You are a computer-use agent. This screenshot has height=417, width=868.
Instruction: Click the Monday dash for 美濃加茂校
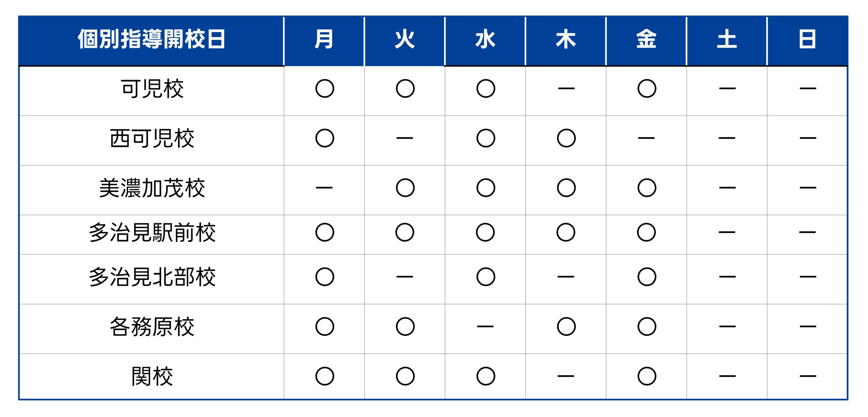pyautogui.click(x=324, y=188)
